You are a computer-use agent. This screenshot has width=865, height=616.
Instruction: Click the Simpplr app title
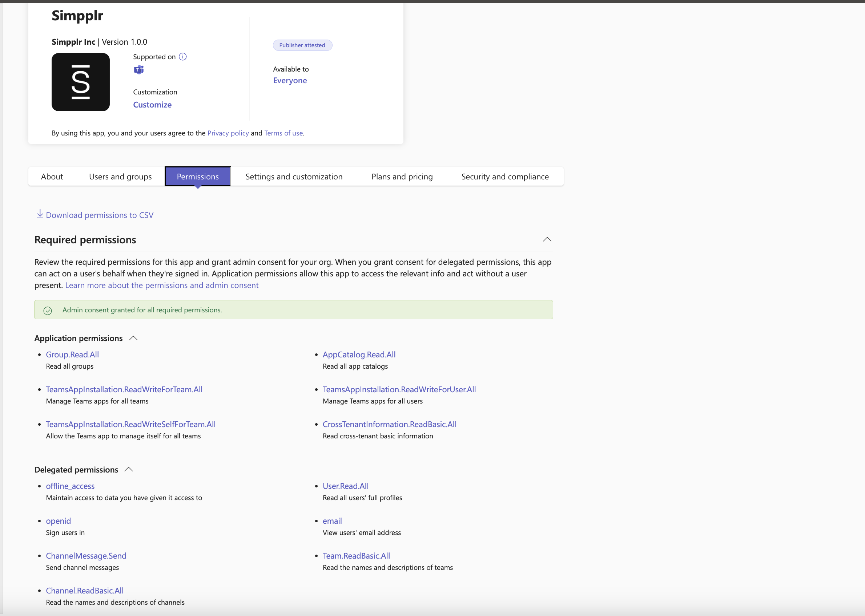click(x=77, y=16)
